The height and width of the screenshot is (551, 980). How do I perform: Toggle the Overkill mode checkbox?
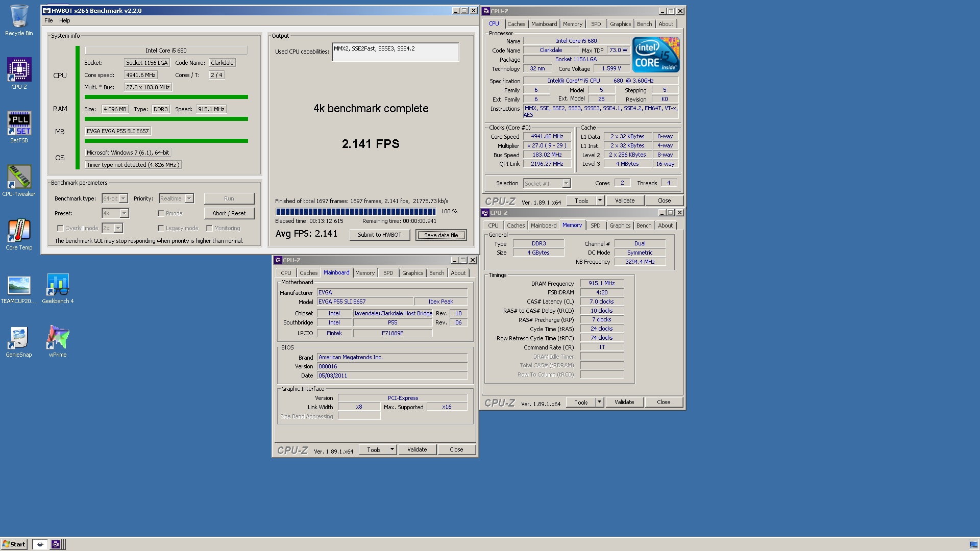(x=60, y=228)
